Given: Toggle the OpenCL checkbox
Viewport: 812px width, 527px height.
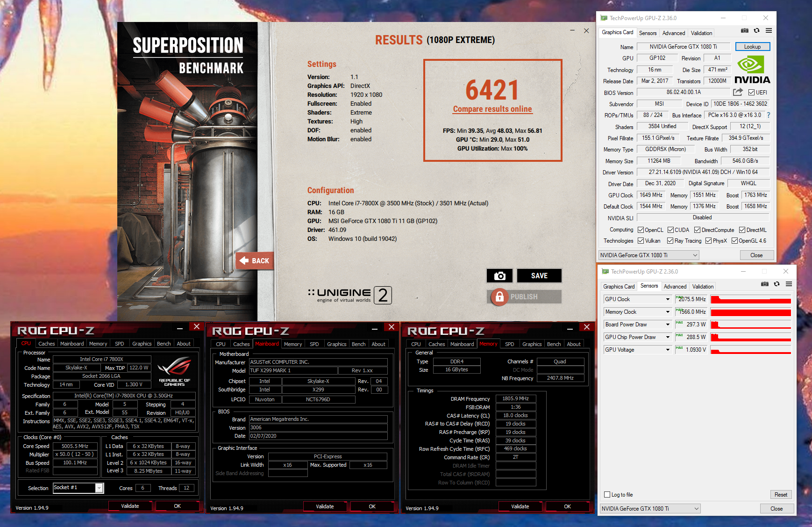Looking at the screenshot, I should tap(641, 230).
